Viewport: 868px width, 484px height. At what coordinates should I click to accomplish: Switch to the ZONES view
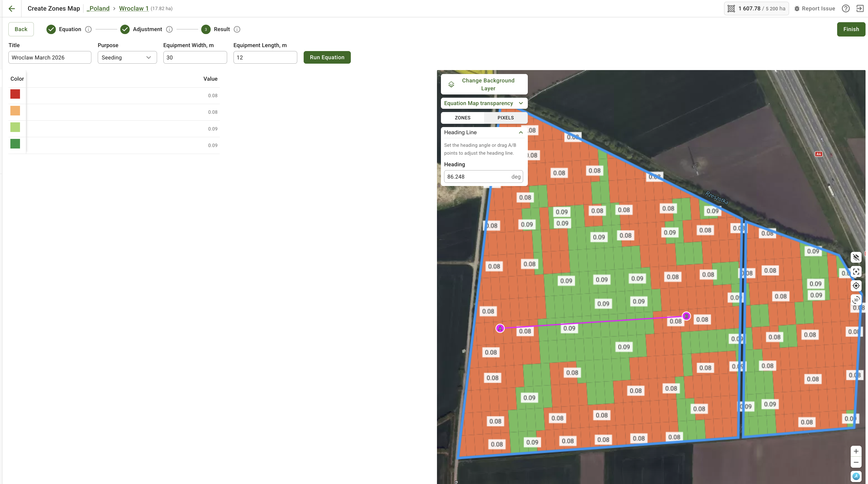(x=462, y=118)
